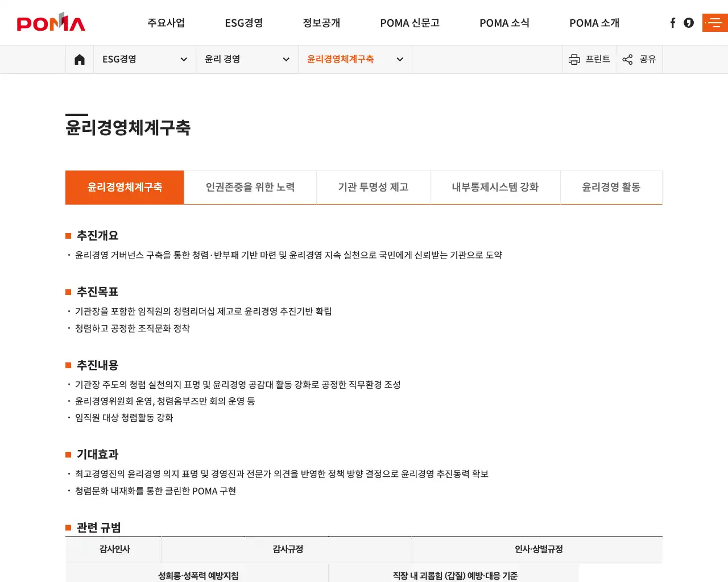
Task: Click the 추진개요 section heading
Action: pos(98,235)
